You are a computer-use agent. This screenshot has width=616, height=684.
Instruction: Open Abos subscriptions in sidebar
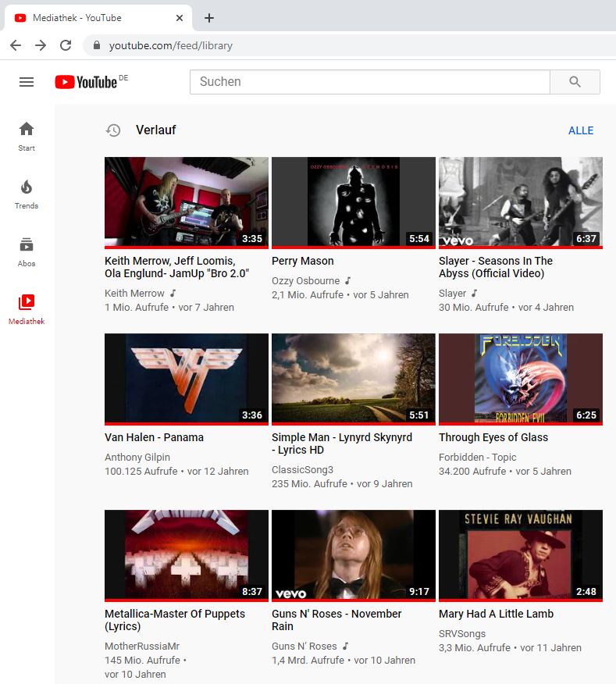pos(27,252)
